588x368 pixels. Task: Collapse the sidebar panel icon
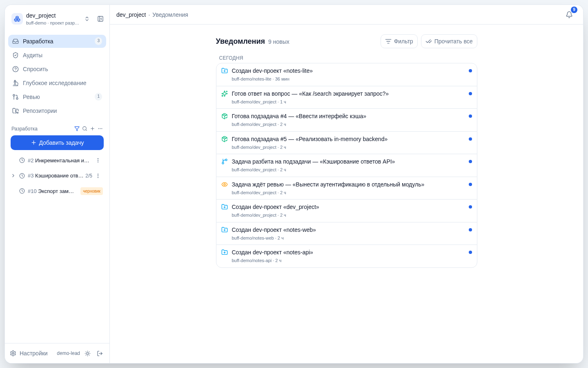pos(100,19)
